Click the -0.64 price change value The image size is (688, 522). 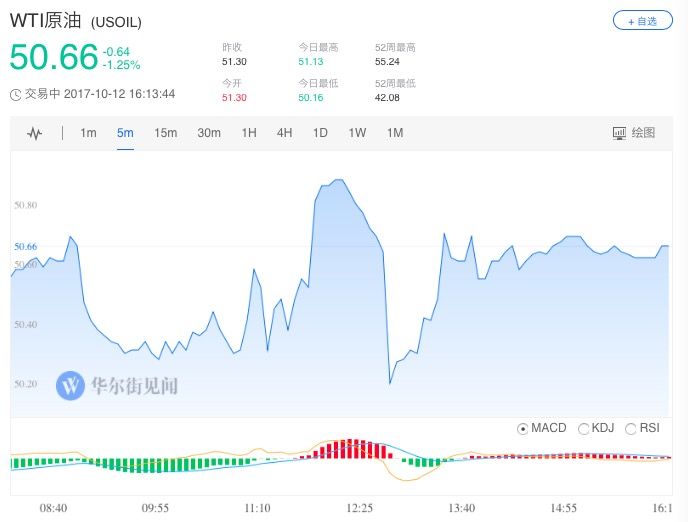[116, 52]
